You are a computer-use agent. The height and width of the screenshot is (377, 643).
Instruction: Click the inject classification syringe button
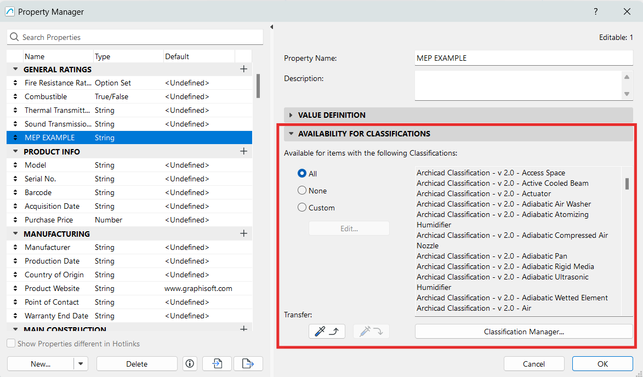click(371, 331)
